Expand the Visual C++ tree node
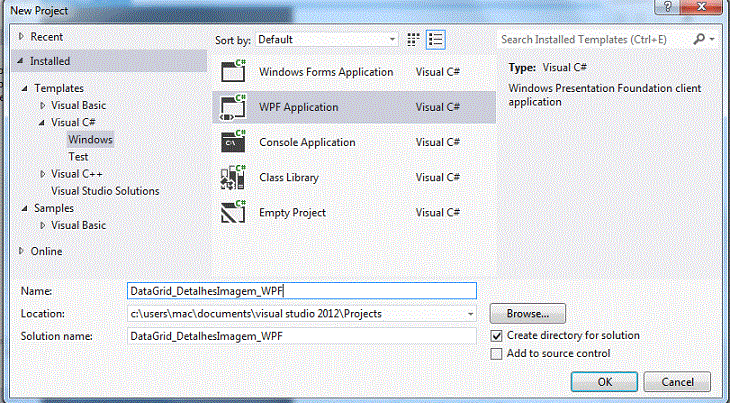 (42, 174)
